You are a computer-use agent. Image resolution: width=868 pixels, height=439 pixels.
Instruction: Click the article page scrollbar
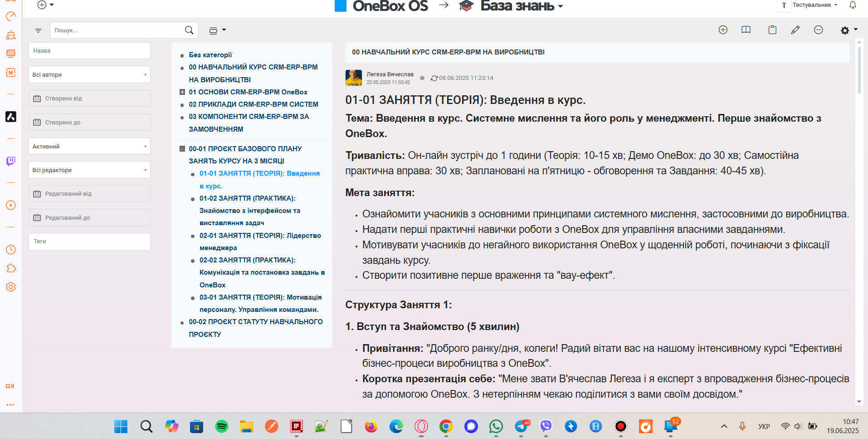(x=859, y=70)
